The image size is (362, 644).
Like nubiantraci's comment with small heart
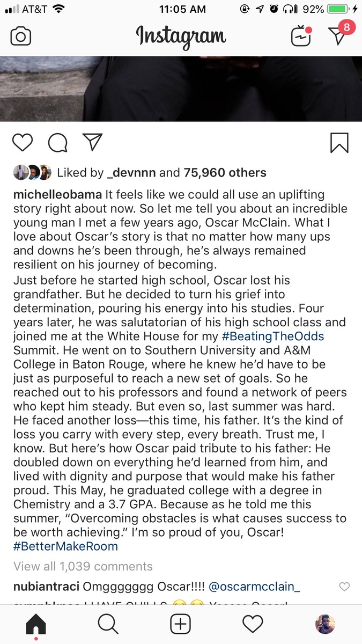pyautogui.click(x=344, y=587)
